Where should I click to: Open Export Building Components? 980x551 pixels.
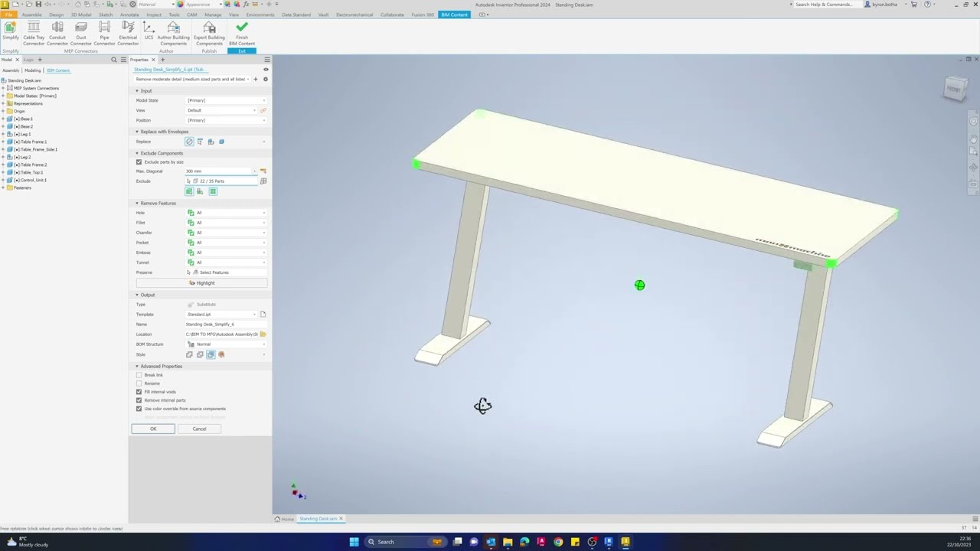pyautogui.click(x=209, y=34)
